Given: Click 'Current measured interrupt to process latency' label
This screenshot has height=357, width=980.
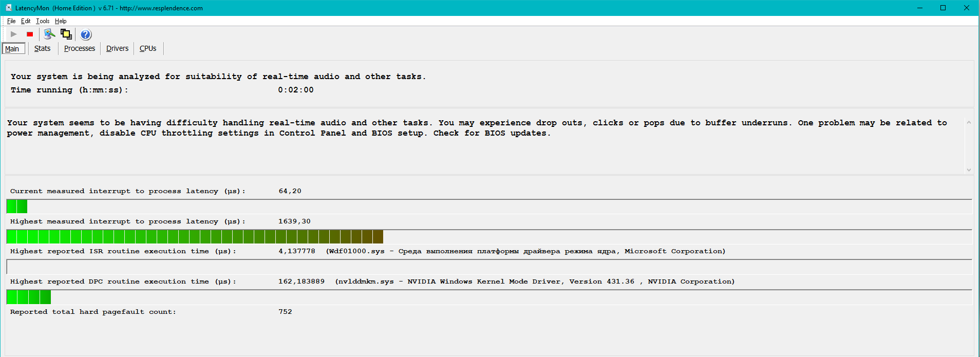Looking at the screenshot, I should [128, 191].
